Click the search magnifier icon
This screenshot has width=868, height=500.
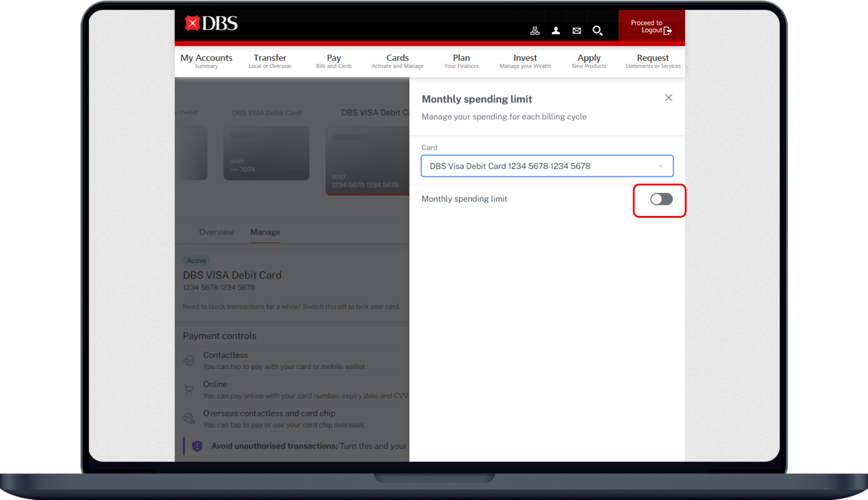pos(597,31)
